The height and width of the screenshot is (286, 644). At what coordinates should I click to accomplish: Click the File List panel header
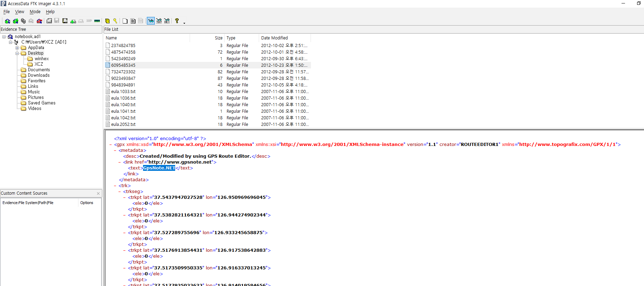(374, 29)
